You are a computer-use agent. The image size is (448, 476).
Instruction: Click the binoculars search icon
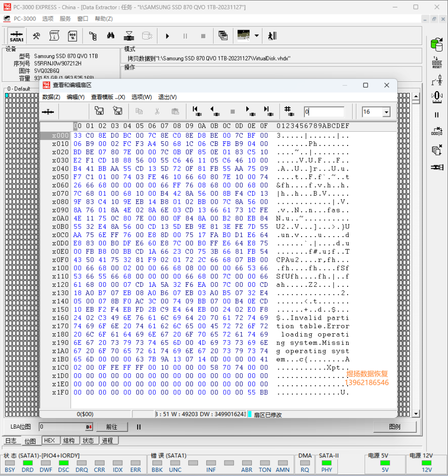tap(111, 36)
